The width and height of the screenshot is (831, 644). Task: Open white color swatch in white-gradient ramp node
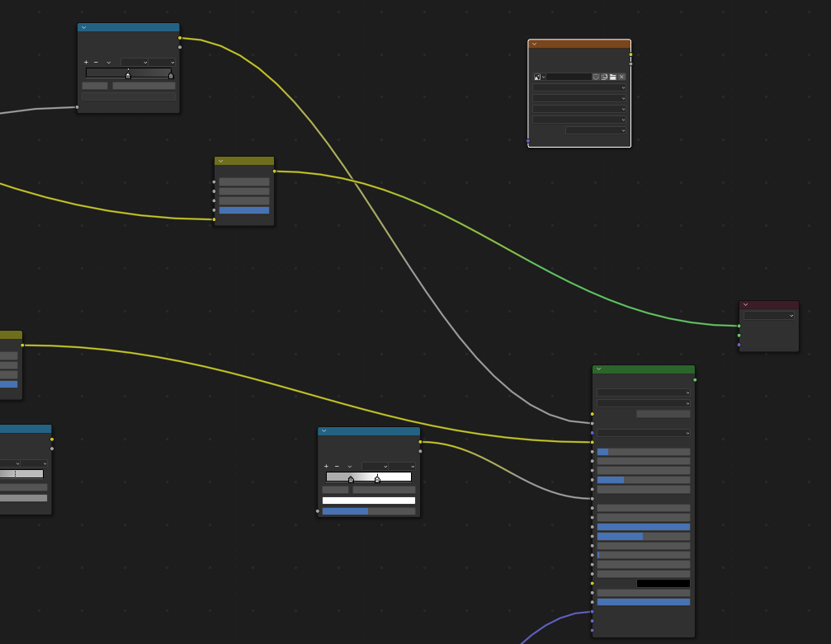coord(369,501)
